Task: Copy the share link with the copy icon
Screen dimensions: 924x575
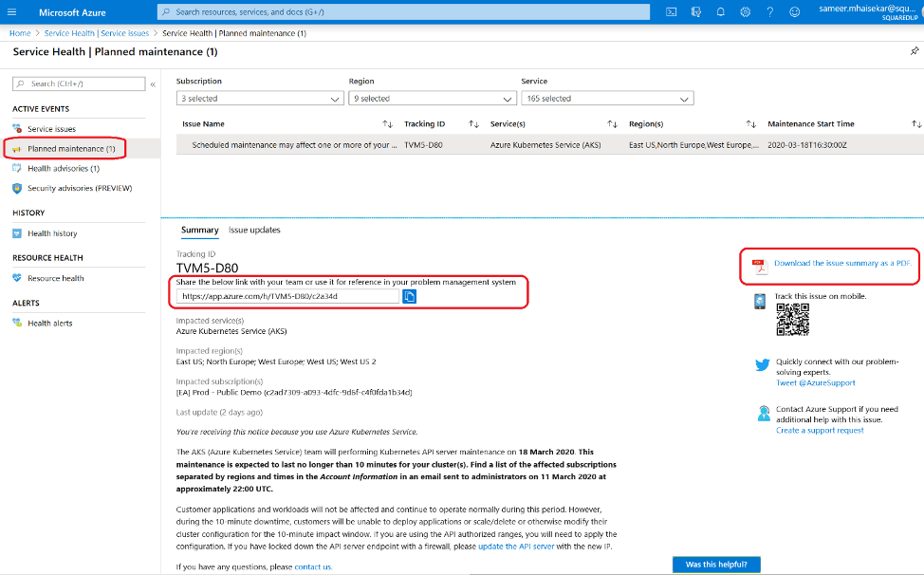Action: point(409,296)
